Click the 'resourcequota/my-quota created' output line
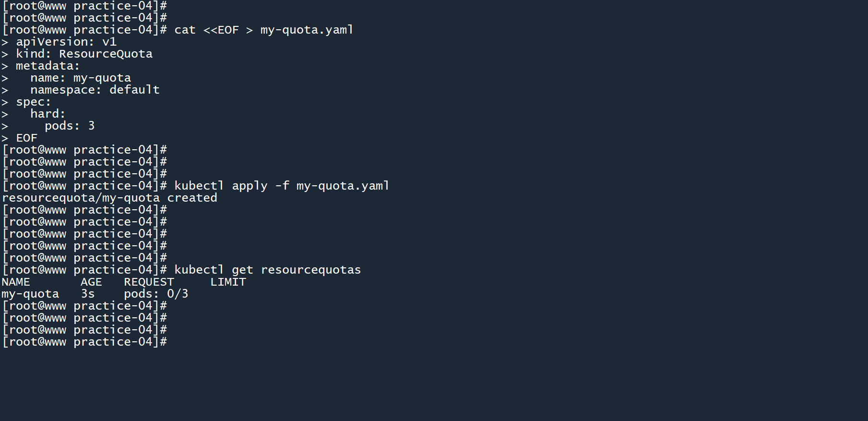868x421 pixels. point(109,198)
